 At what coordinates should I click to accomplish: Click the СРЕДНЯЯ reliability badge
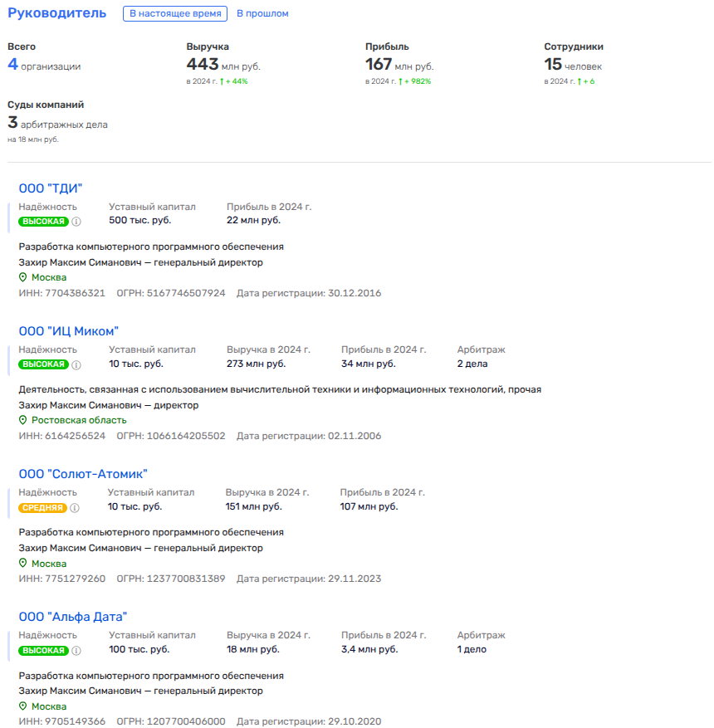42,507
